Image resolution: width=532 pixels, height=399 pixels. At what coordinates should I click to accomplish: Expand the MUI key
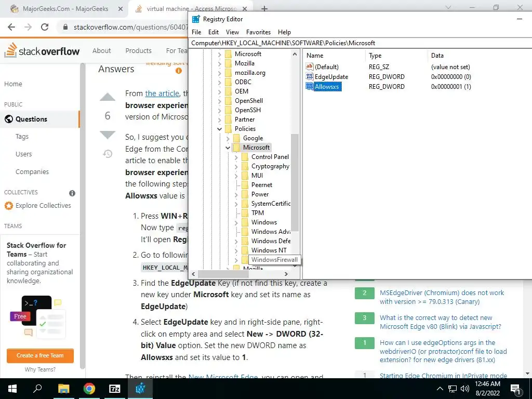pyautogui.click(x=236, y=176)
